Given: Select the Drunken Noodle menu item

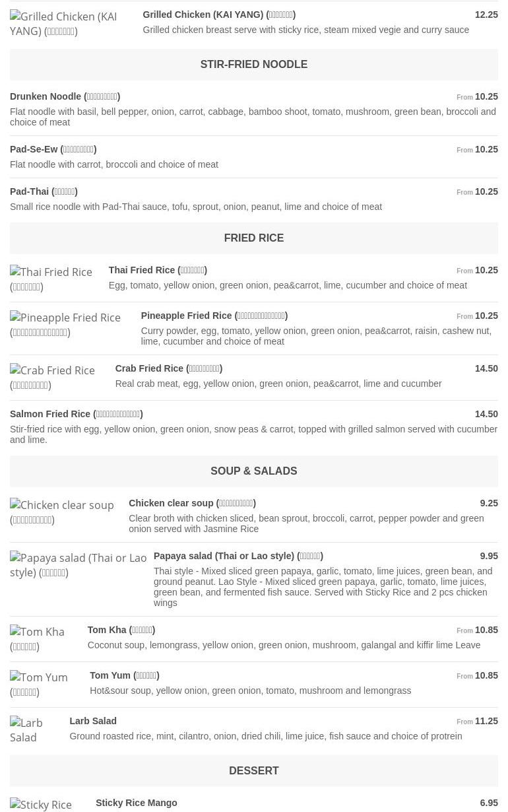Looking at the screenshot, I should (65, 96).
